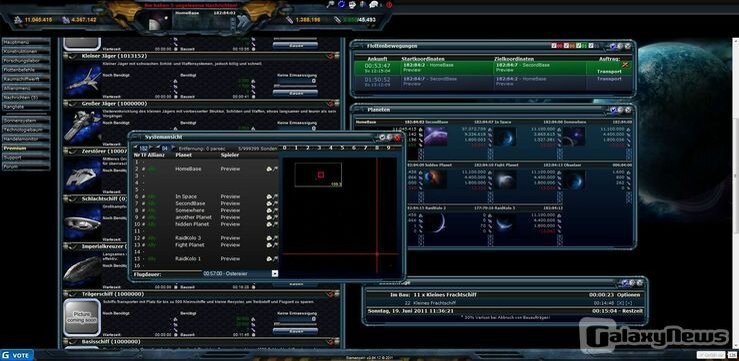Open Forum link in the sidebar
739x361 pixels.
point(26,166)
